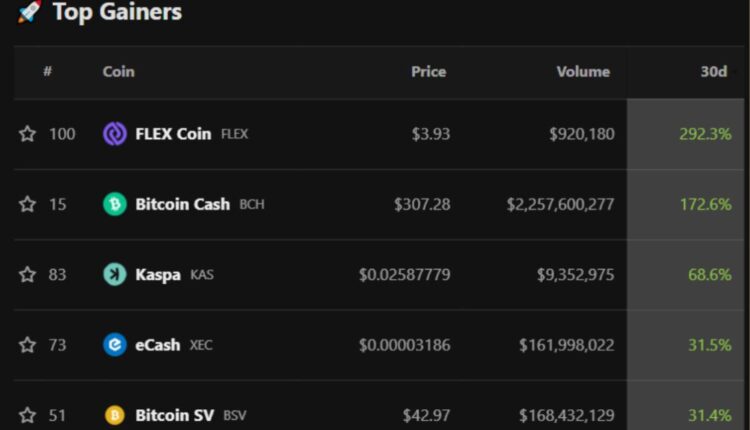
Task: Sort by the Coin column header
Action: coord(118,72)
